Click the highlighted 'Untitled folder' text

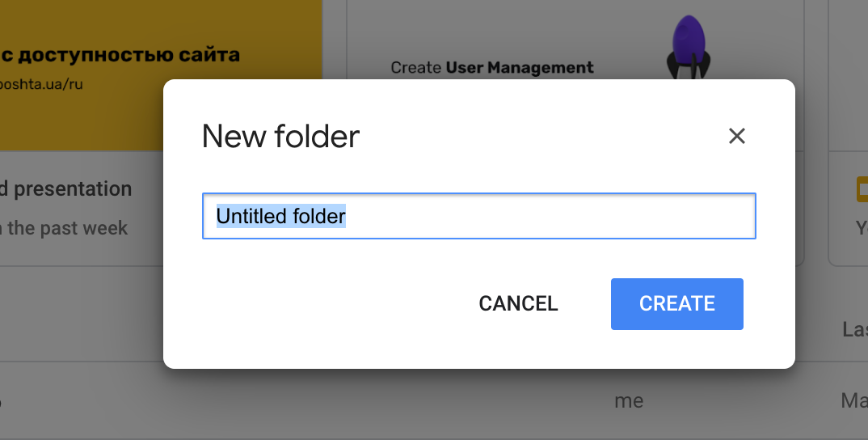[280, 216]
